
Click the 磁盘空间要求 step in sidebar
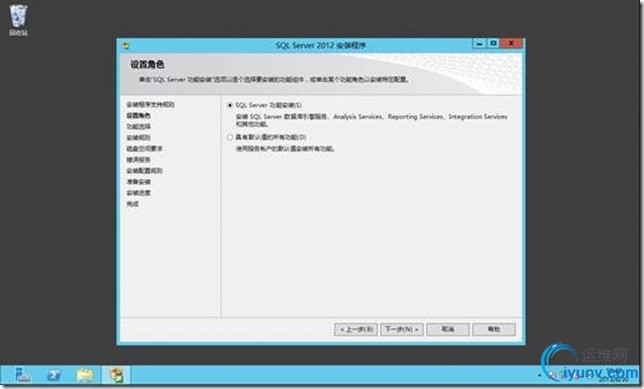click(x=144, y=148)
